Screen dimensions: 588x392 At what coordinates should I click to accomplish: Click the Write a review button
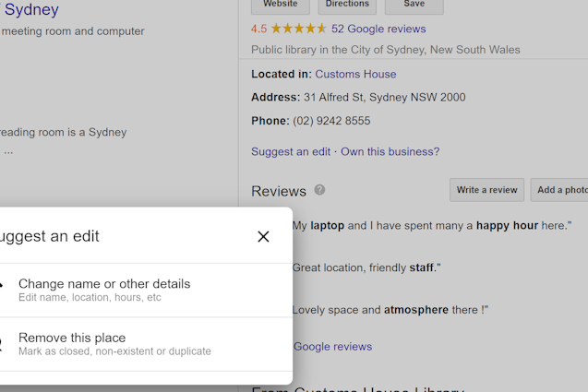(486, 190)
